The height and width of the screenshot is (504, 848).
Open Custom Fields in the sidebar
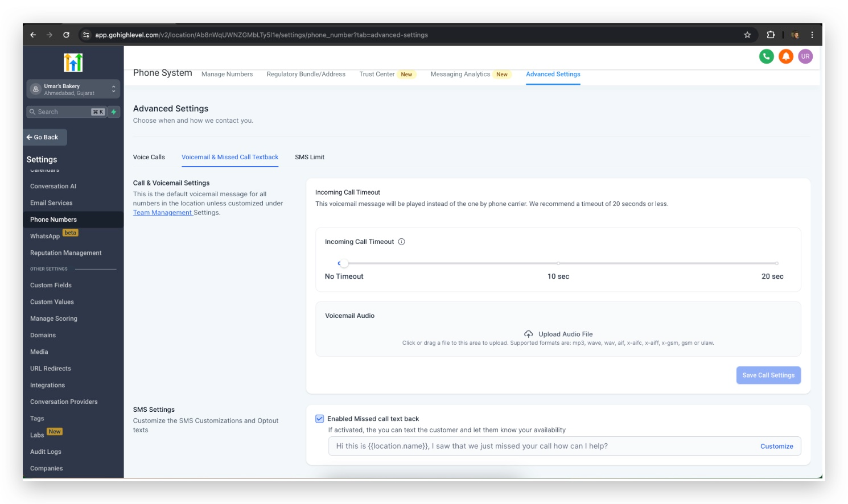[51, 286]
